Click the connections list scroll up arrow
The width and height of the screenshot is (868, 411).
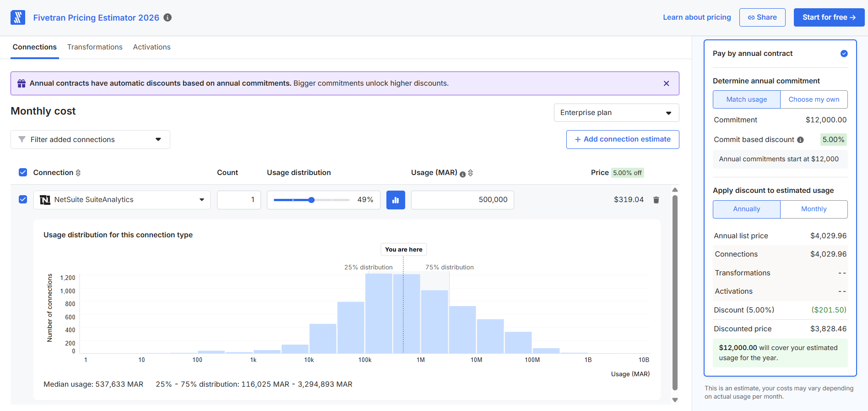(675, 190)
